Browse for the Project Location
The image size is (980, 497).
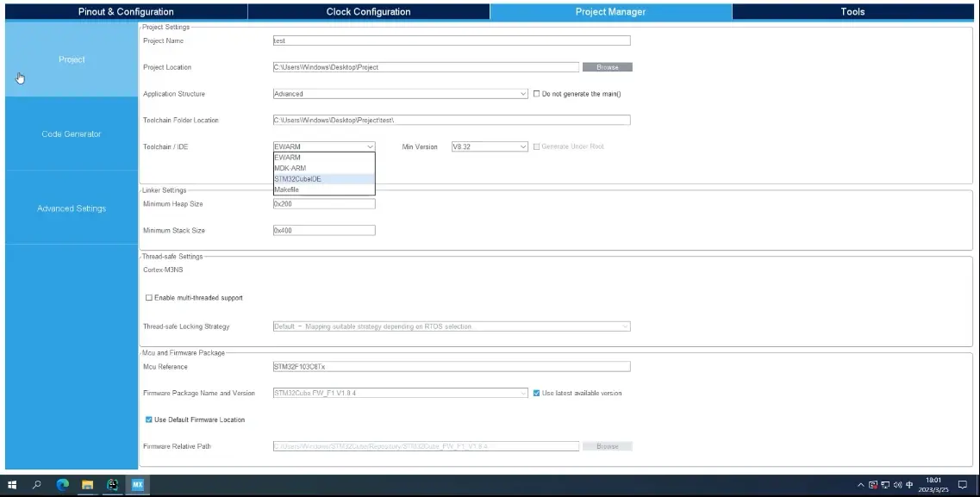[x=608, y=67]
